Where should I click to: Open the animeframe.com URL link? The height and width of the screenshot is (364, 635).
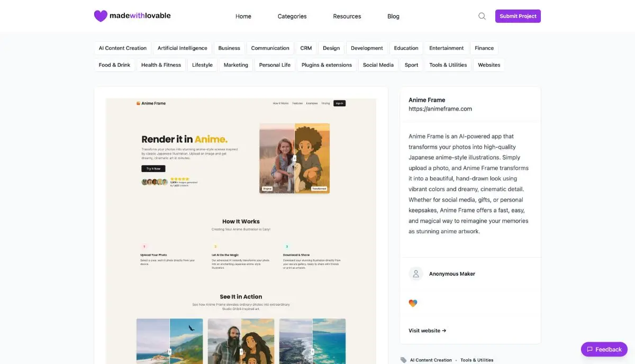click(x=440, y=109)
